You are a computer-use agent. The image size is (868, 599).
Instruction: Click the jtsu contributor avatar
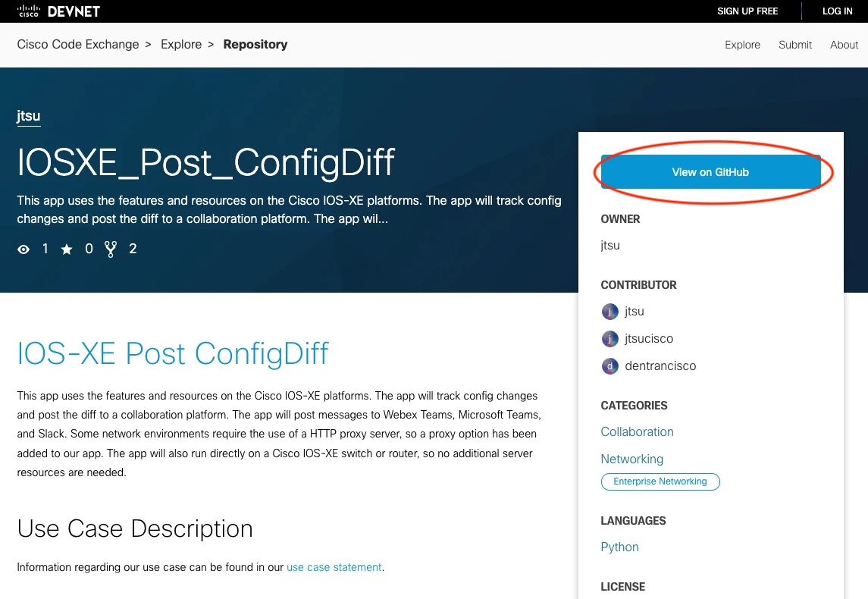click(609, 311)
